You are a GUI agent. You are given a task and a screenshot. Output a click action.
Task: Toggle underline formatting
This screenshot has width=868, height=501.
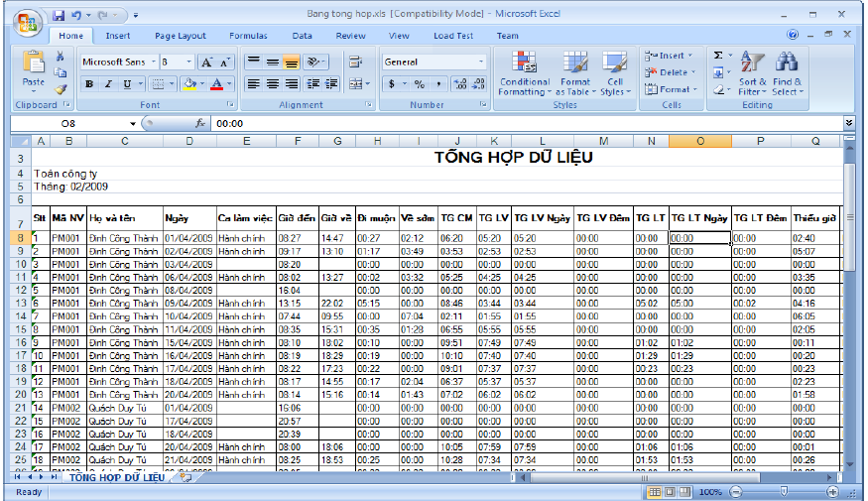[x=127, y=84]
